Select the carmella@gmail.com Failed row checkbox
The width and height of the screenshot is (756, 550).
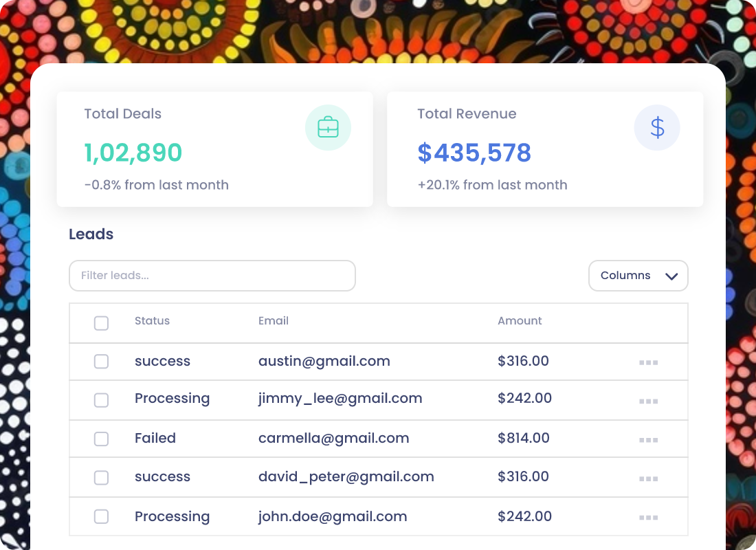[101, 439]
